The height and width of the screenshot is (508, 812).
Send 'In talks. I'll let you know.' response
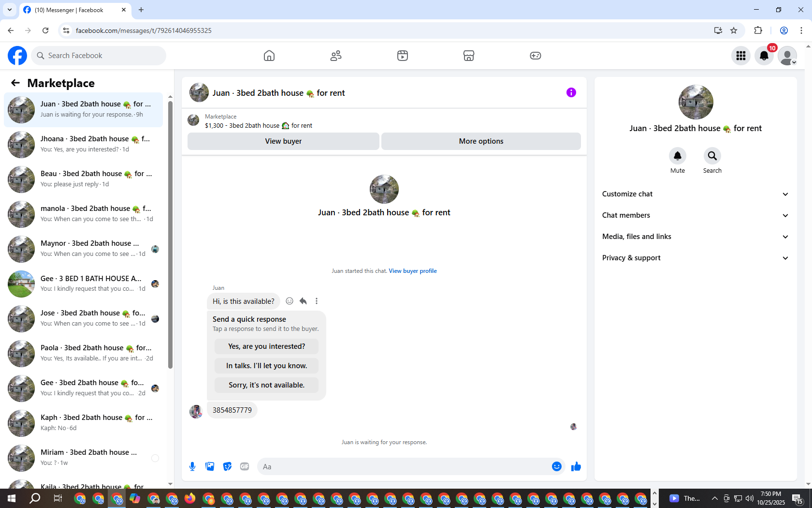pyautogui.click(x=266, y=366)
